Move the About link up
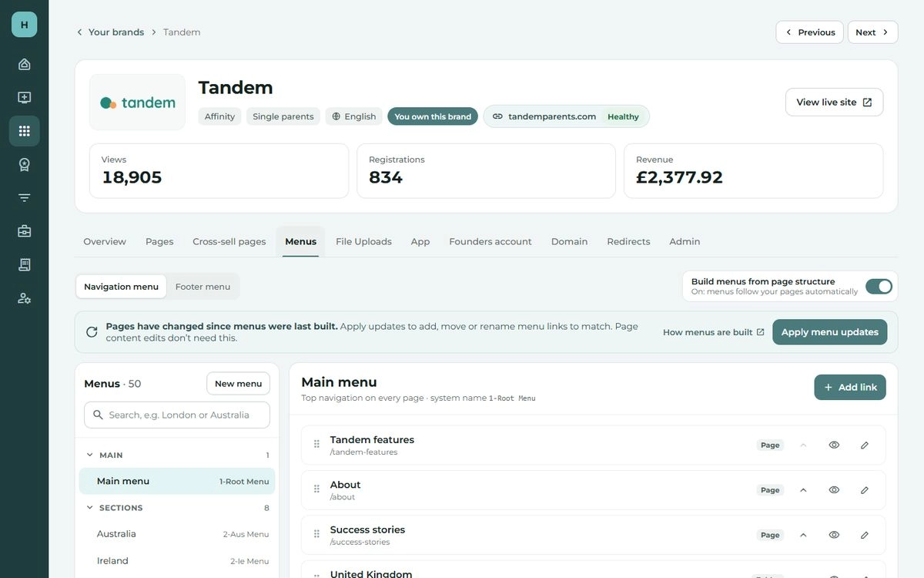Image resolution: width=924 pixels, height=578 pixels. (x=803, y=490)
